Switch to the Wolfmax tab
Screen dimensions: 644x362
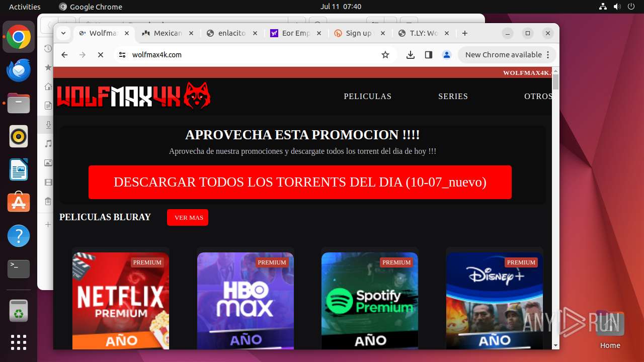(x=103, y=33)
